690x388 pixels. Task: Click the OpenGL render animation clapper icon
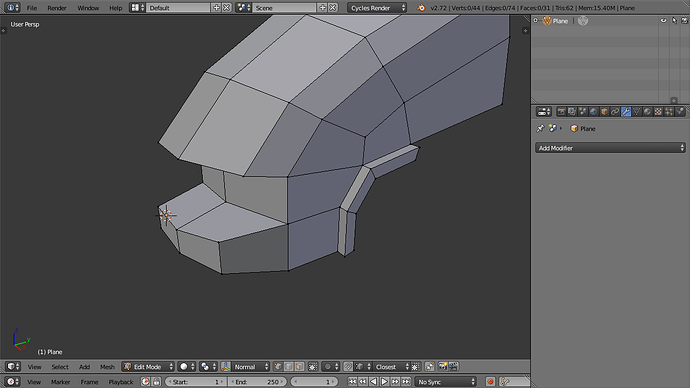(x=453, y=366)
